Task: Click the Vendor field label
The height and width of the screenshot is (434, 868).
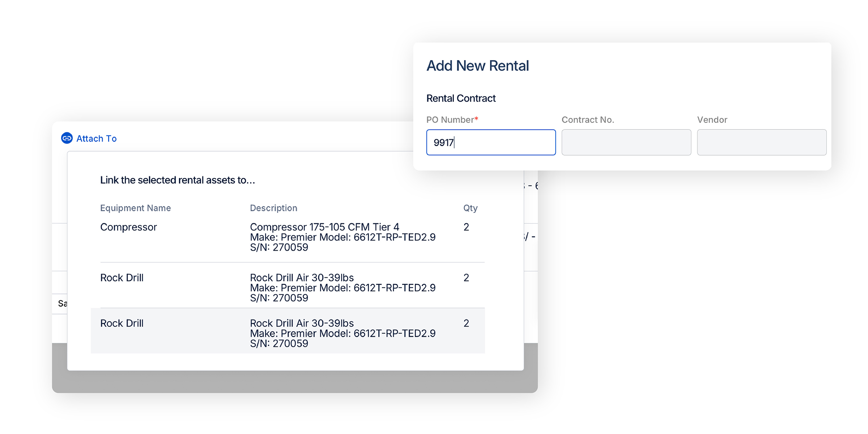Action: tap(712, 120)
